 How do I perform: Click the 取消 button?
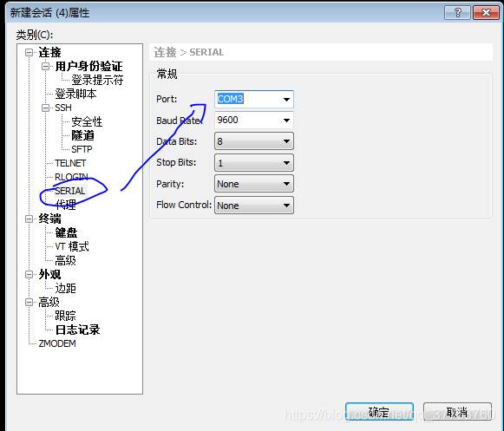[x=457, y=412]
